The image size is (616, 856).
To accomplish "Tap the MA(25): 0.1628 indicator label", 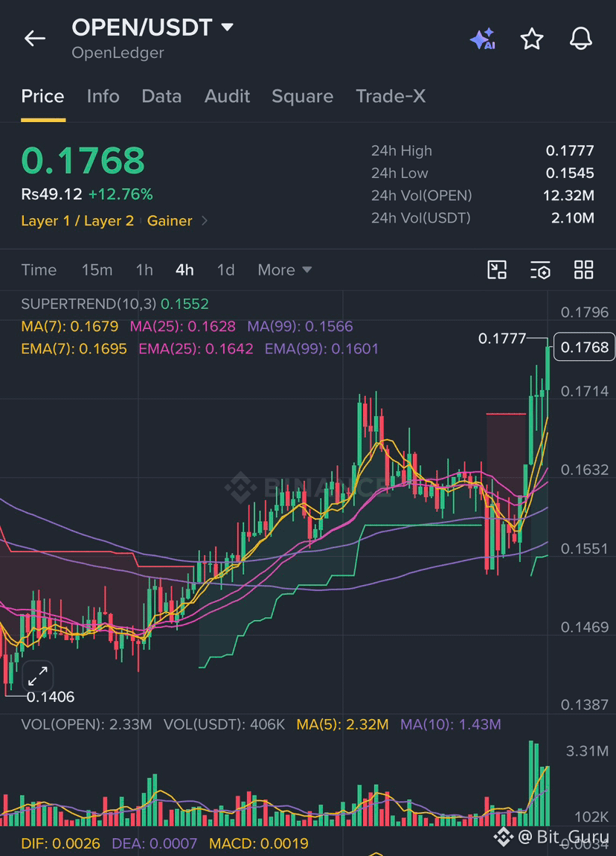I will pyautogui.click(x=183, y=327).
